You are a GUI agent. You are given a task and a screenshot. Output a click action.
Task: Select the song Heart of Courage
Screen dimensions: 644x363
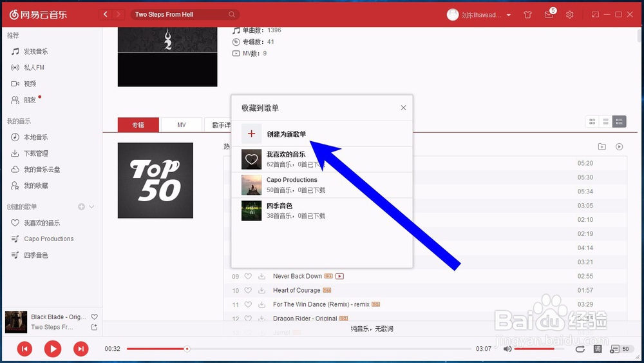coord(296,290)
